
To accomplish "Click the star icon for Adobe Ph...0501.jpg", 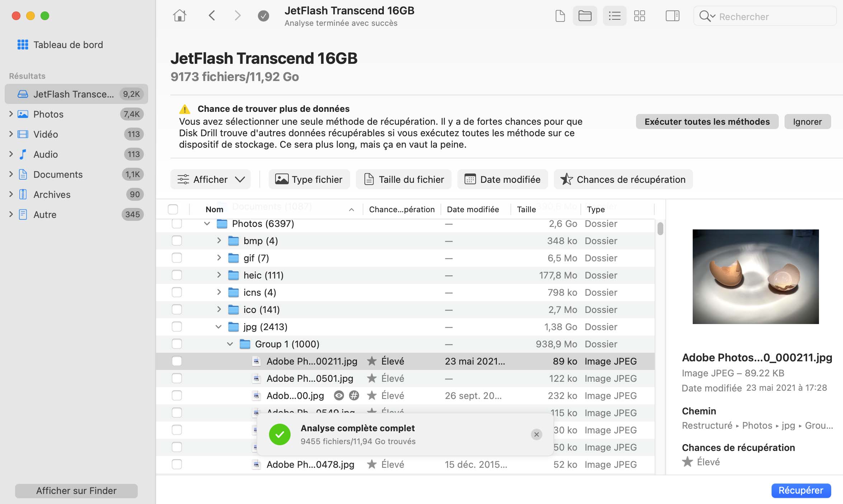I will (x=372, y=378).
